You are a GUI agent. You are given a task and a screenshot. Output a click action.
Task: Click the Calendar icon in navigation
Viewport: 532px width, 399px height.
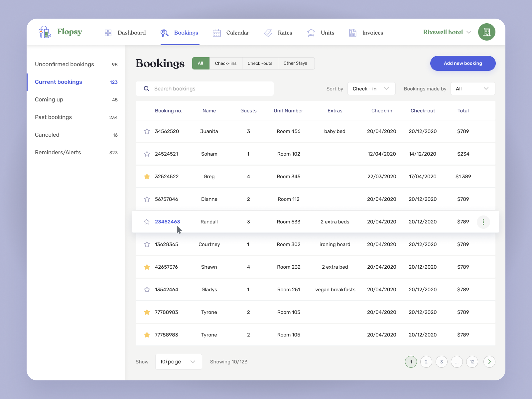(x=217, y=33)
